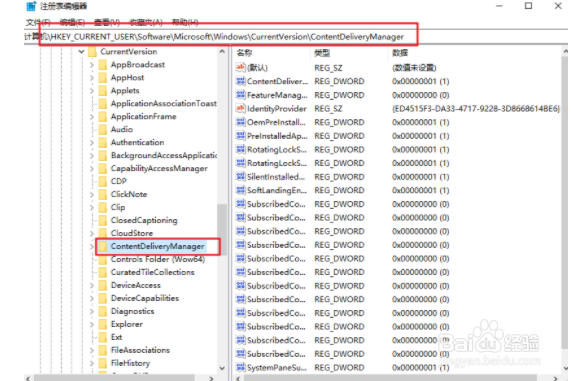Click the ApplicationAssociationToast folder icon

tap(103, 104)
